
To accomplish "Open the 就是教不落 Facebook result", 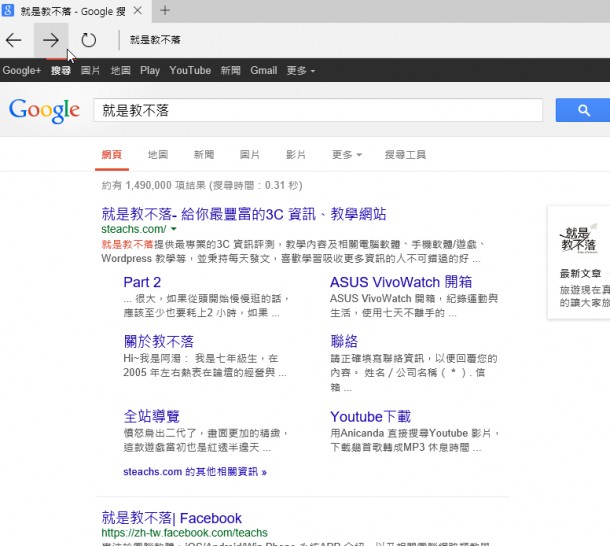I will click(171, 518).
